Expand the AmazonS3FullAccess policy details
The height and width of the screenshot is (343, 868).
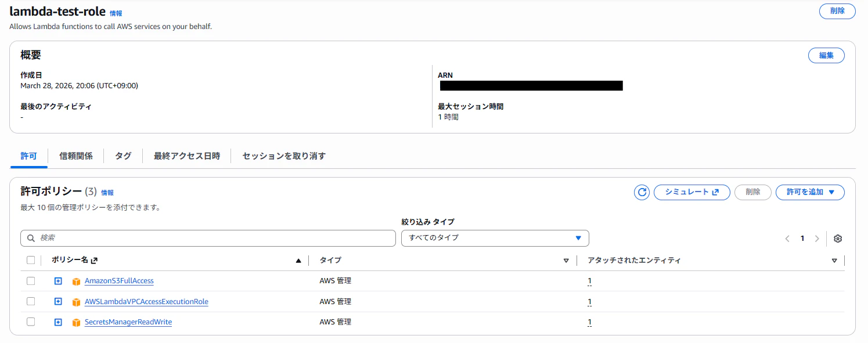pyautogui.click(x=58, y=281)
